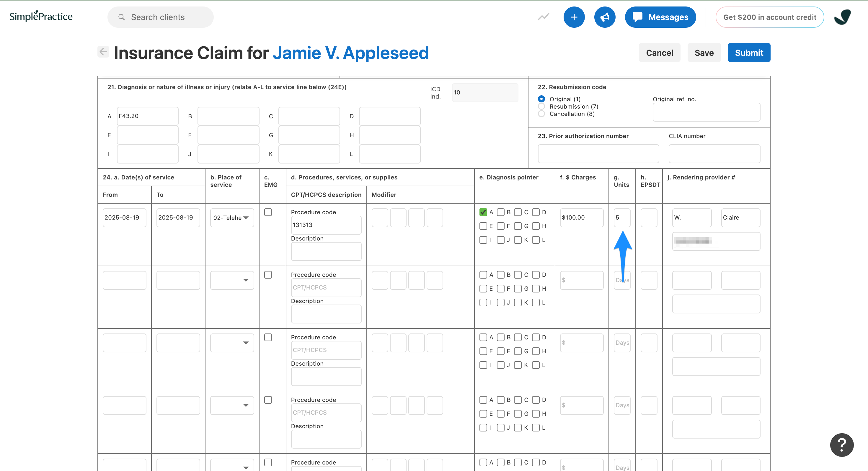The image size is (868, 471).
Task: Click the Jamie V. Appleseed client link
Action: pos(350,53)
